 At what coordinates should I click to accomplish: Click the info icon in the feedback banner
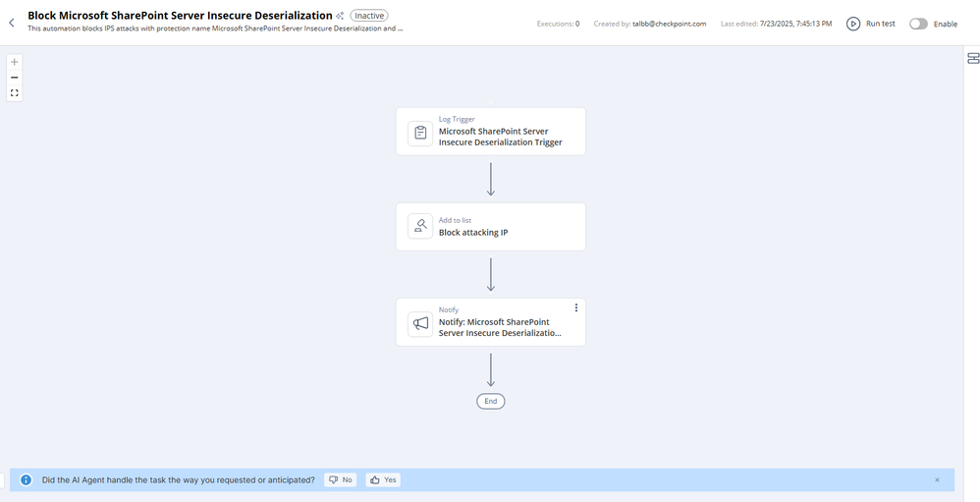pos(26,480)
